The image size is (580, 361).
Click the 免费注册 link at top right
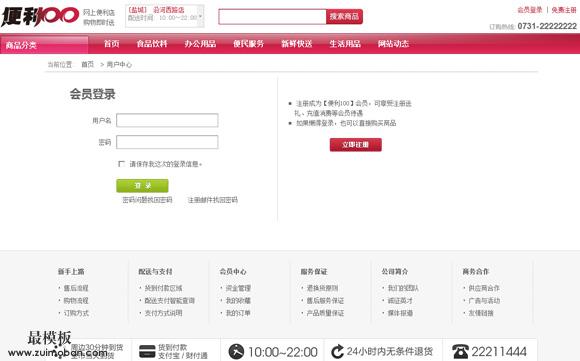(x=564, y=10)
